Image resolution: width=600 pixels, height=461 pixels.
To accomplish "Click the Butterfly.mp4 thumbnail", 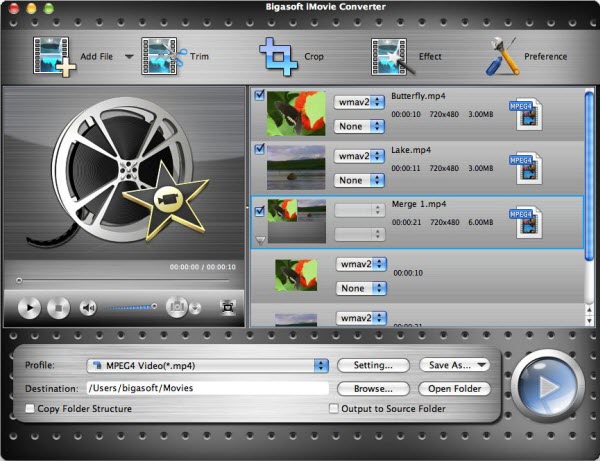I will click(x=296, y=113).
